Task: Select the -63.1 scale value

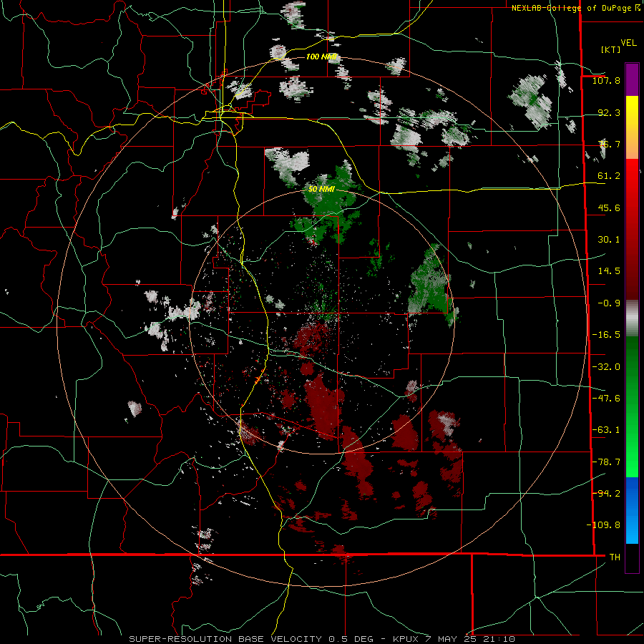Action: [x=606, y=430]
